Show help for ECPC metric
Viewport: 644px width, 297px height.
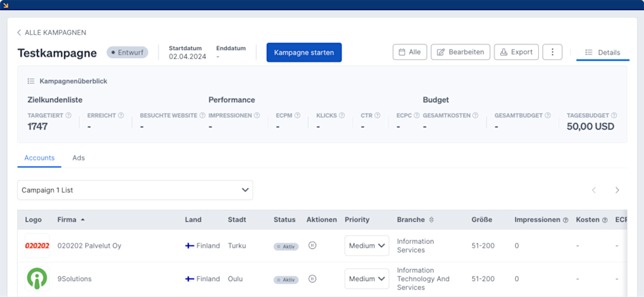(x=416, y=115)
